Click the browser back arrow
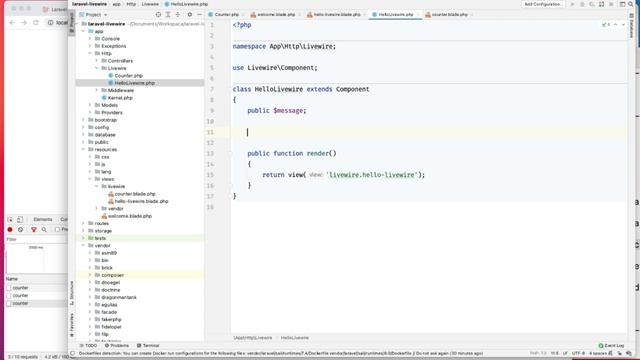Screen dimensions: 640x360 point(12,22)
